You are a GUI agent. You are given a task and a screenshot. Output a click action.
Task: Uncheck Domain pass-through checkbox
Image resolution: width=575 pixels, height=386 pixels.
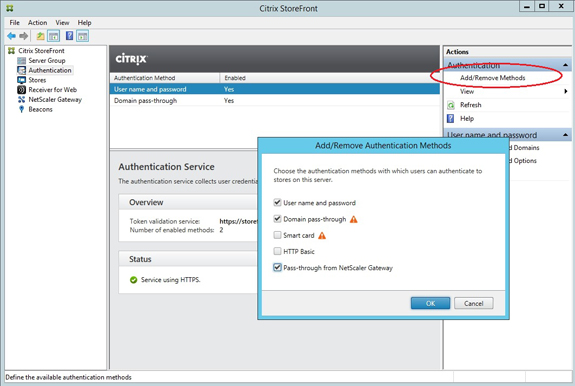tap(277, 219)
